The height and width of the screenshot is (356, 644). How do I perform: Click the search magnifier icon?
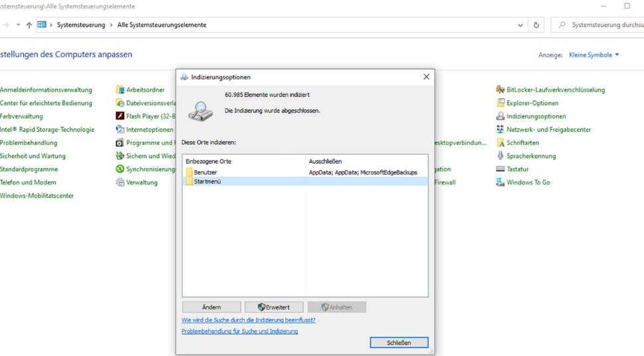(562, 25)
